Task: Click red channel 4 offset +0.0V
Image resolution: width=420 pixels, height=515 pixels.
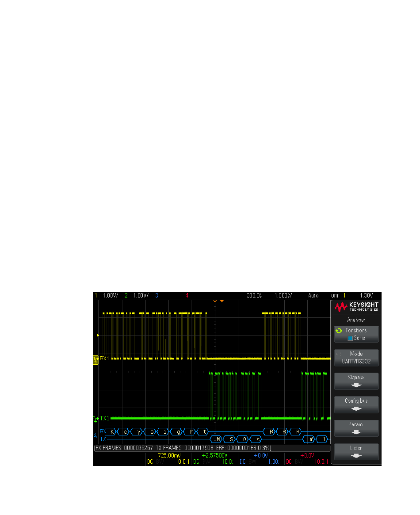Action: tap(307, 456)
